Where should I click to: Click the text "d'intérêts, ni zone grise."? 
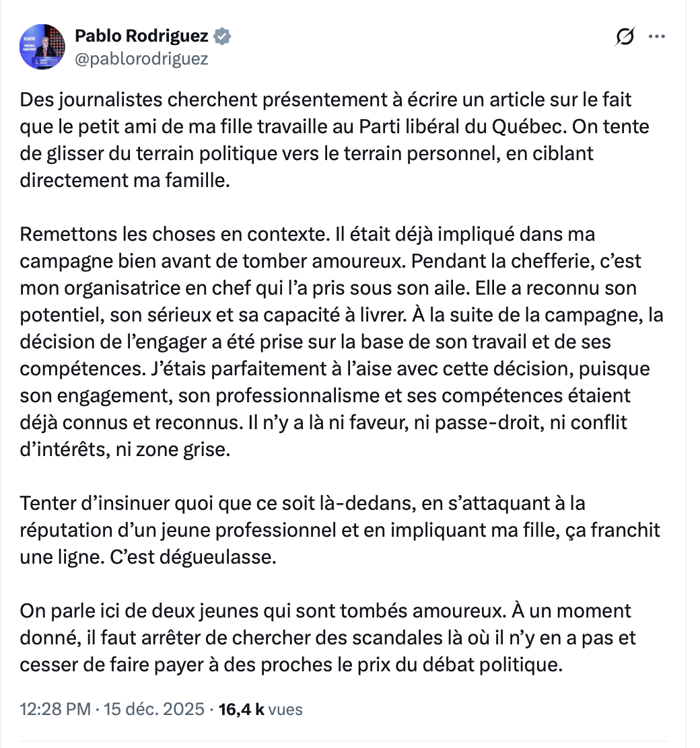(x=125, y=449)
